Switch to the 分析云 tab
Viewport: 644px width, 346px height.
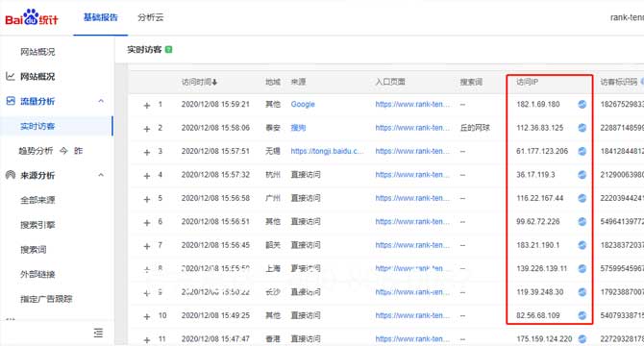pyautogui.click(x=150, y=17)
